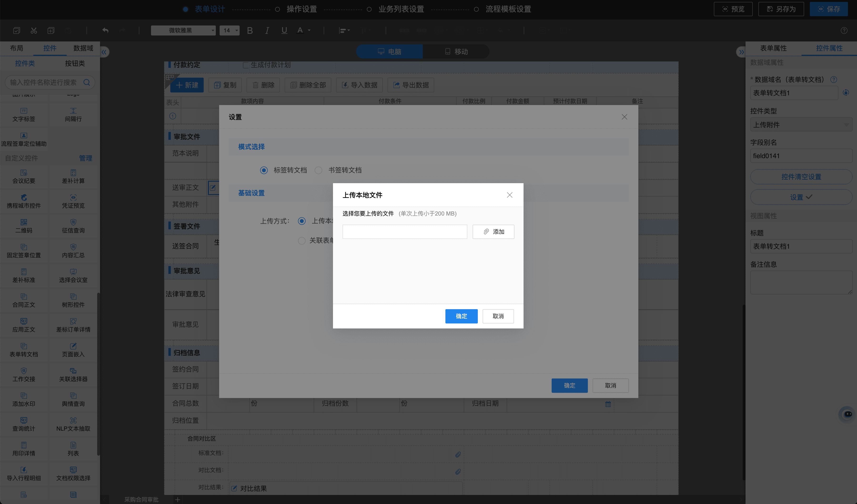Select the 页面嵌入 control
The height and width of the screenshot is (504, 857).
pyautogui.click(x=73, y=350)
